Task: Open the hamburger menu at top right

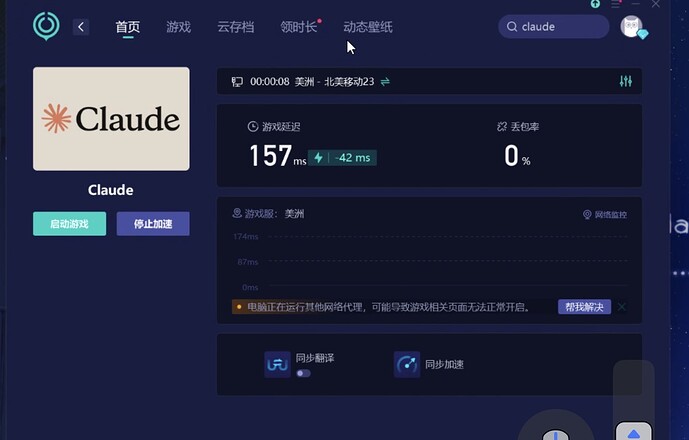Action: 616,4
